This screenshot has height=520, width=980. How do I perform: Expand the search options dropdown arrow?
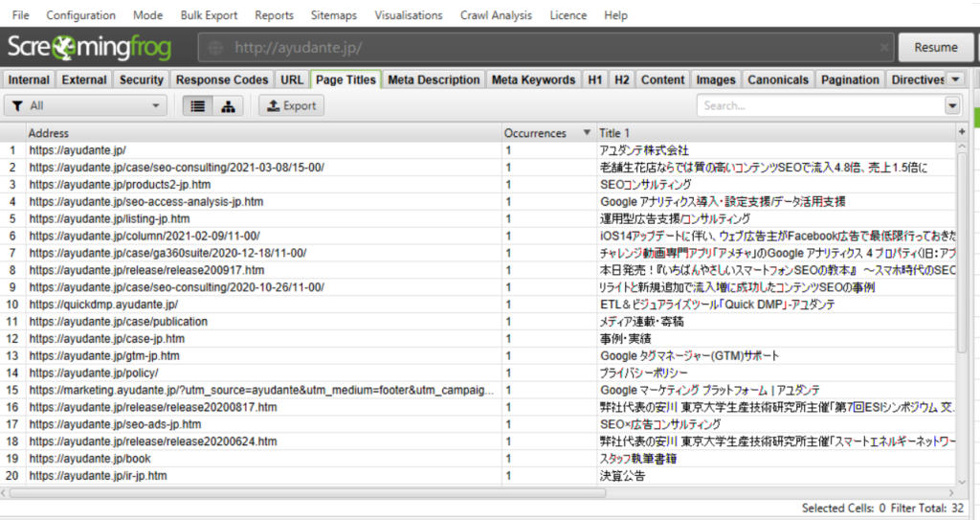pyautogui.click(x=952, y=105)
